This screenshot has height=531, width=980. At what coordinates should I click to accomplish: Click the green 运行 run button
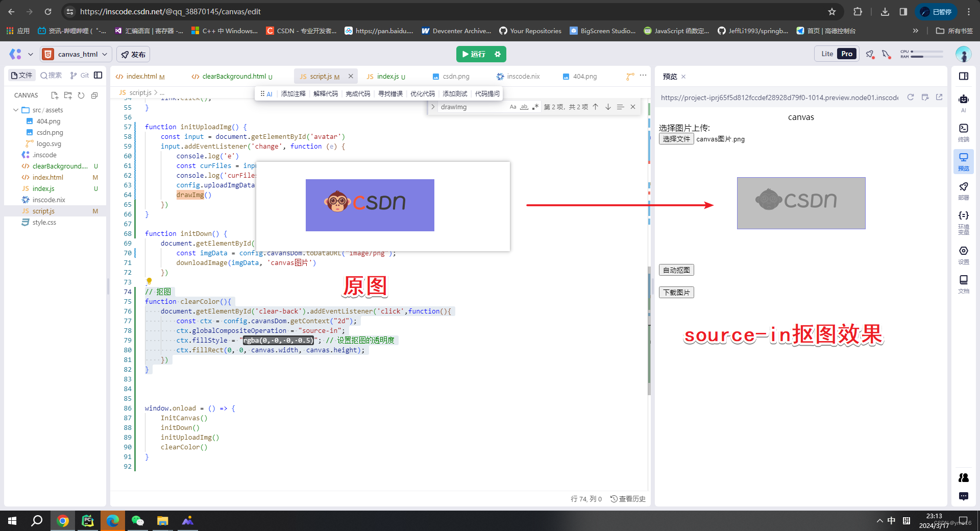(x=473, y=54)
